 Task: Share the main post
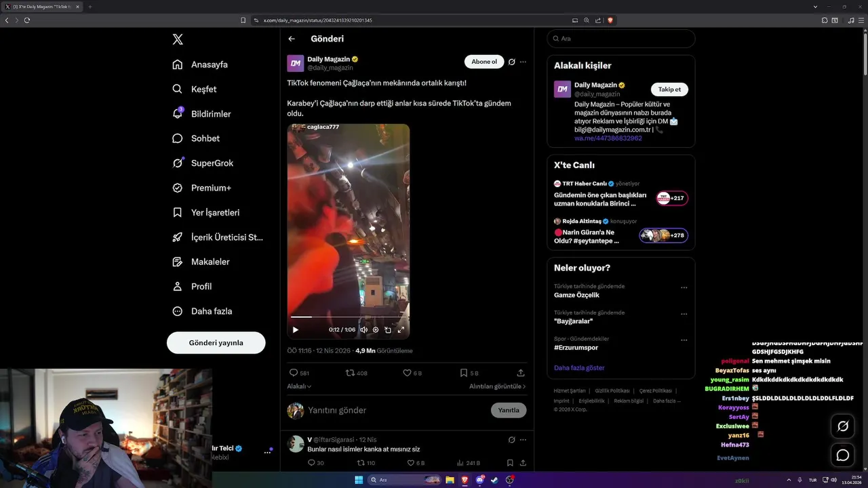point(521,373)
